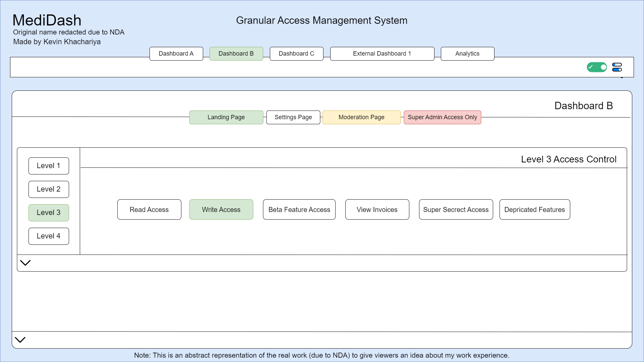Click Moderation Page sub-tab
This screenshot has width=644, height=362.
tap(361, 117)
